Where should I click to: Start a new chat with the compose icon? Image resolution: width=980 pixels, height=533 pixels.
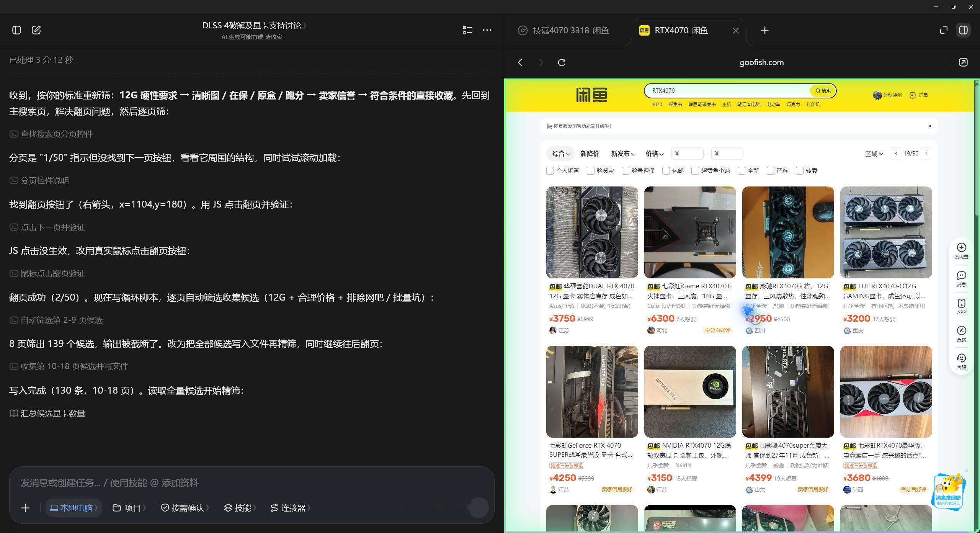click(x=36, y=30)
